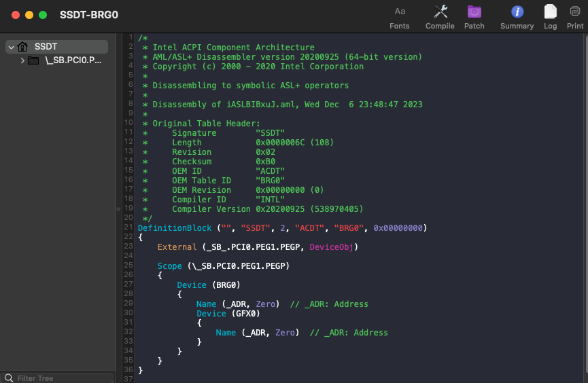The height and width of the screenshot is (383, 588).
Task: Open the Log document icon
Action: pyautogui.click(x=550, y=12)
